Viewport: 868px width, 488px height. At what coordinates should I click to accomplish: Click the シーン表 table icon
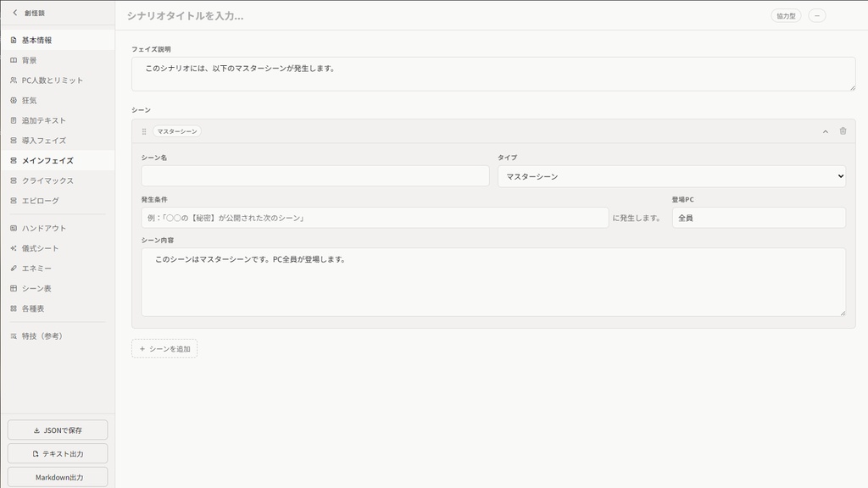(x=14, y=288)
